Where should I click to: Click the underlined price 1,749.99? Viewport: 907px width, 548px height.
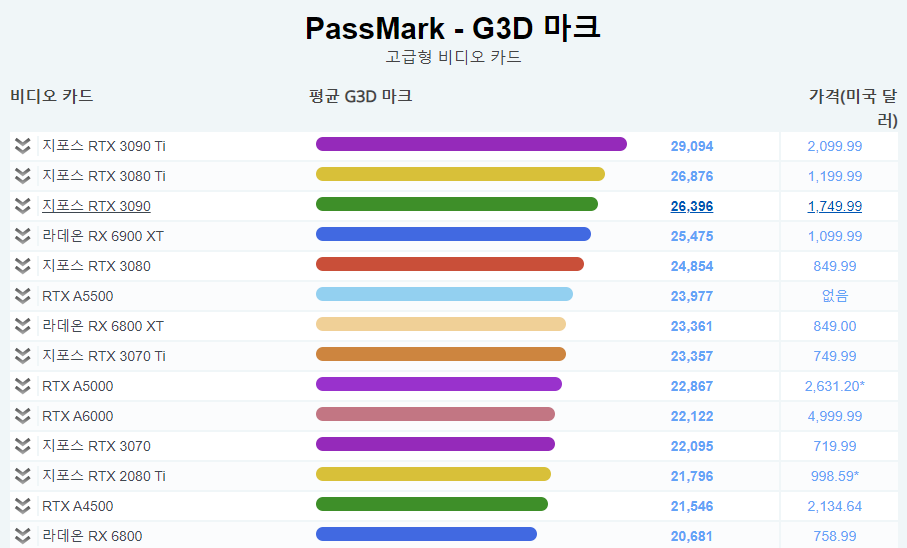835,207
